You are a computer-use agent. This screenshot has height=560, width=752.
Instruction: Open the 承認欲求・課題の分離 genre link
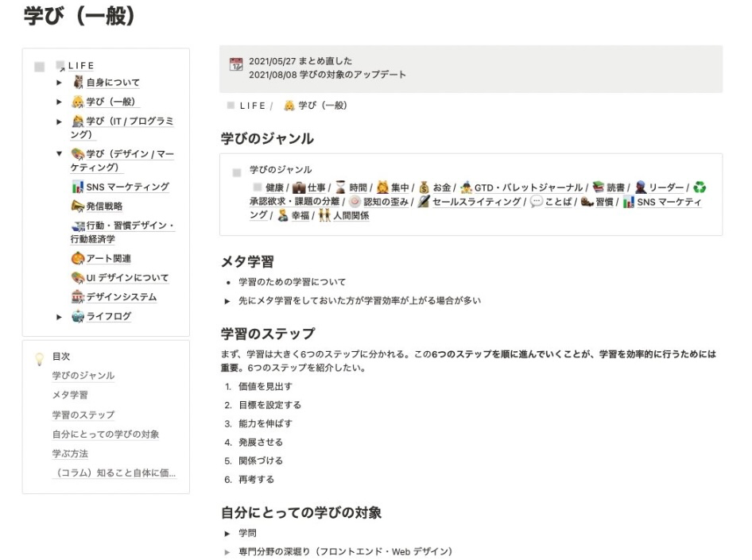pos(294,202)
